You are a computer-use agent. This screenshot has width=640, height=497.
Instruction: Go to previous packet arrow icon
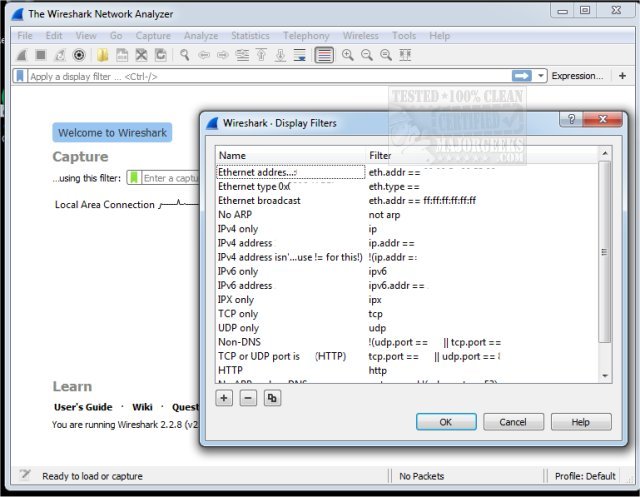[x=204, y=55]
